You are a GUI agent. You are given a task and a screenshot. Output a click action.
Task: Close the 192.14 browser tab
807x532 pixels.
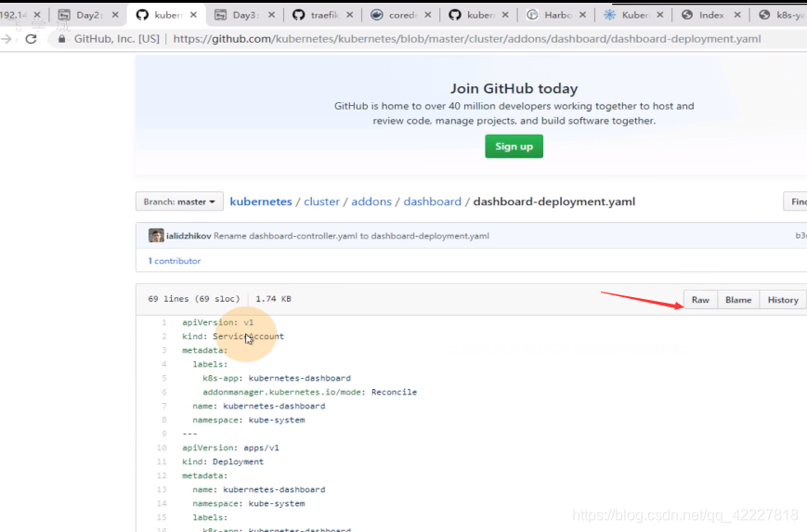point(37,15)
